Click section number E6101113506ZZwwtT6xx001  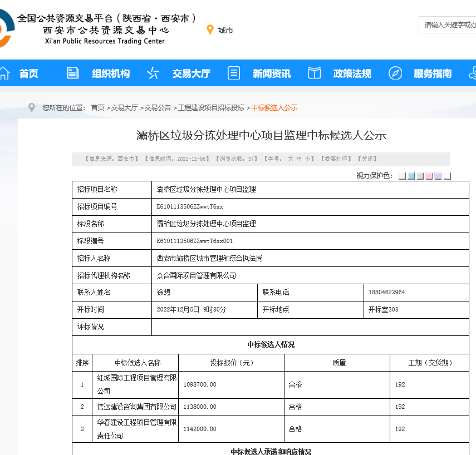click(195, 241)
